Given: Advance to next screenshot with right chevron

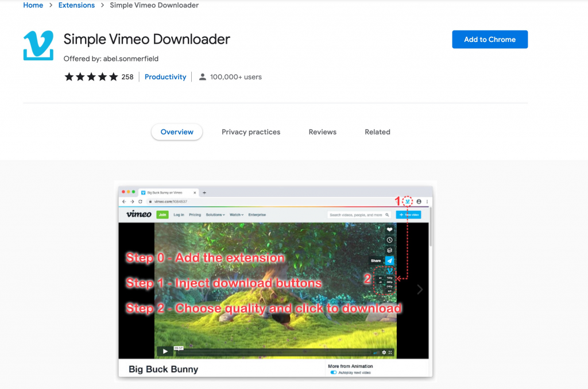Looking at the screenshot, I should [420, 289].
